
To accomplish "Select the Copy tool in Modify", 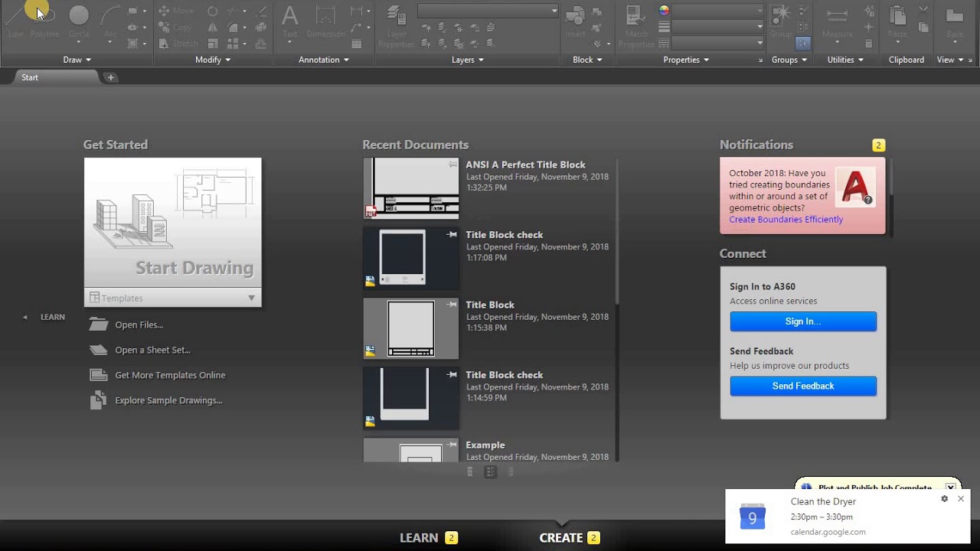I will [x=175, y=27].
